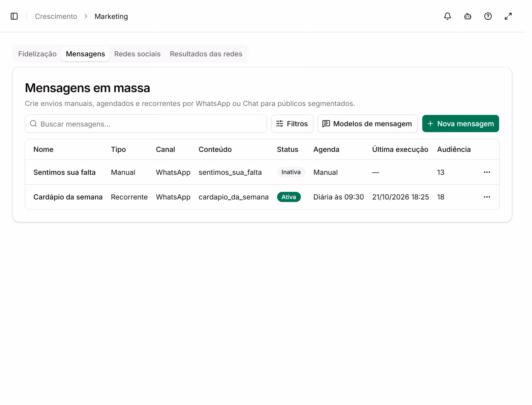The height and width of the screenshot is (405, 532).
Task: Click Manual in the Agenda column
Action: [x=326, y=172]
